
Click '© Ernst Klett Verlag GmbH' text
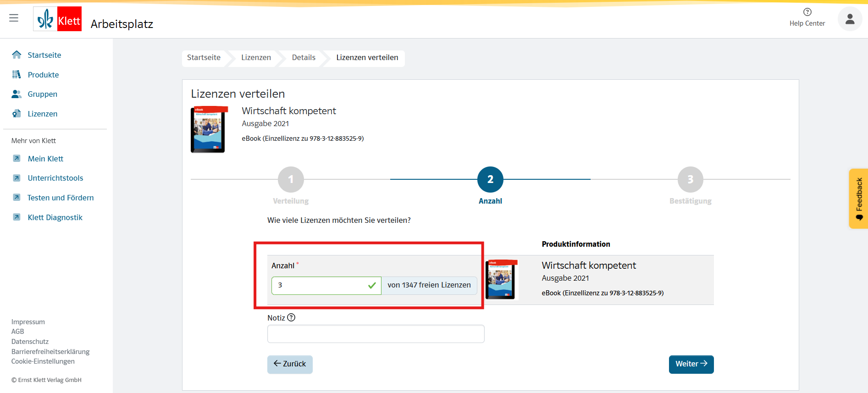pyautogui.click(x=46, y=380)
